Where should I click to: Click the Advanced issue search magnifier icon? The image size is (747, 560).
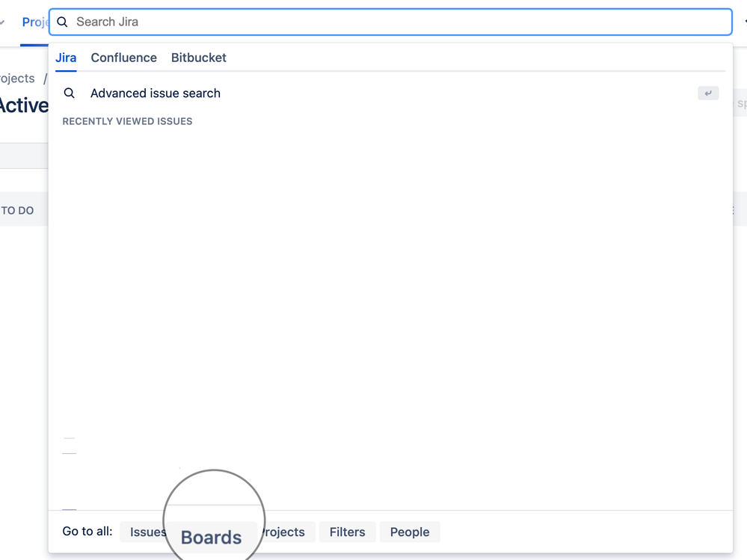pyautogui.click(x=69, y=93)
